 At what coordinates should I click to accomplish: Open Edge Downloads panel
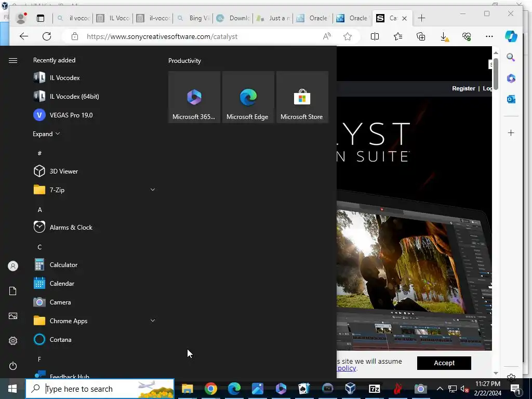click(444, 36)
